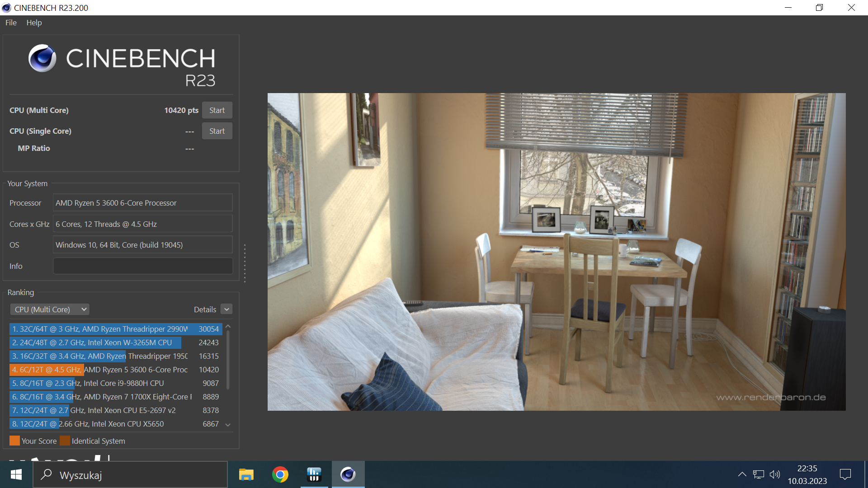Open the volume speaker tray icon
Viewport: 868px width, 488px height.
[x=775, y=474]
